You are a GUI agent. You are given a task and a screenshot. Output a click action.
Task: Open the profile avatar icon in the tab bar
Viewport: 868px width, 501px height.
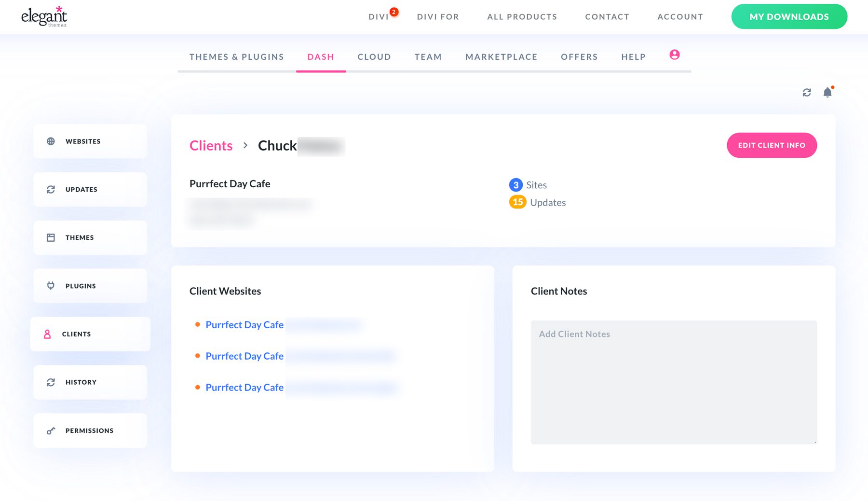click(x=674, y=55)
